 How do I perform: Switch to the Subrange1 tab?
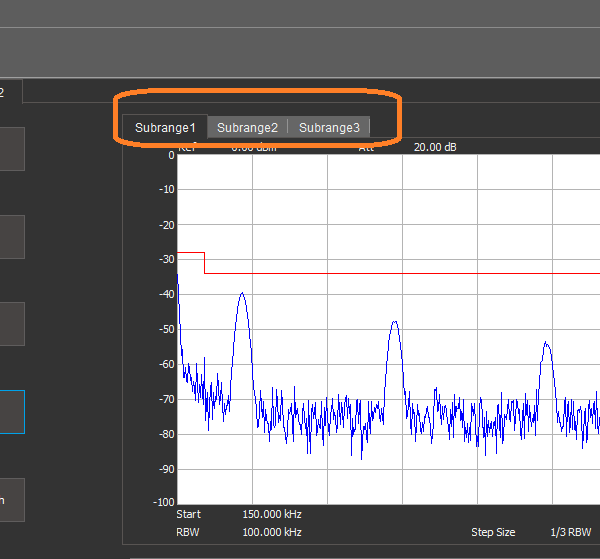(165, 127)
